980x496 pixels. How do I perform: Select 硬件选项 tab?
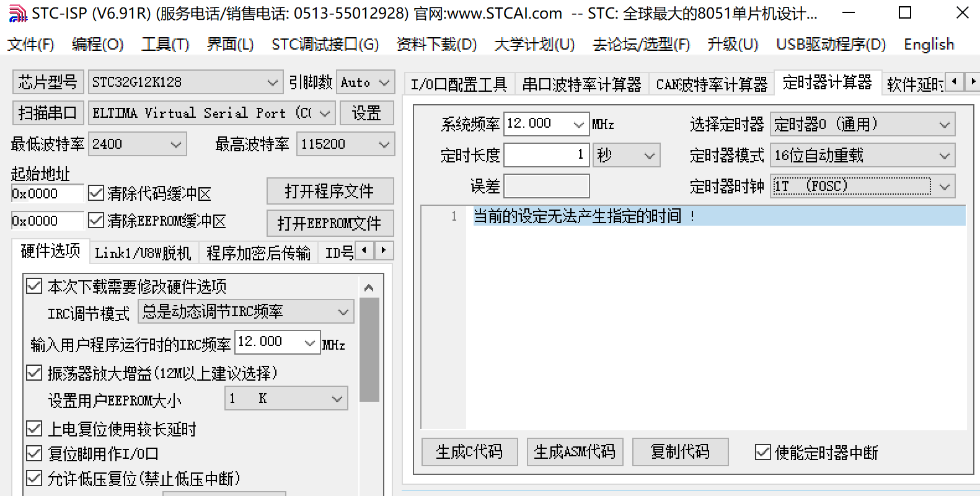pyautogui.click(x=51, y=250)
